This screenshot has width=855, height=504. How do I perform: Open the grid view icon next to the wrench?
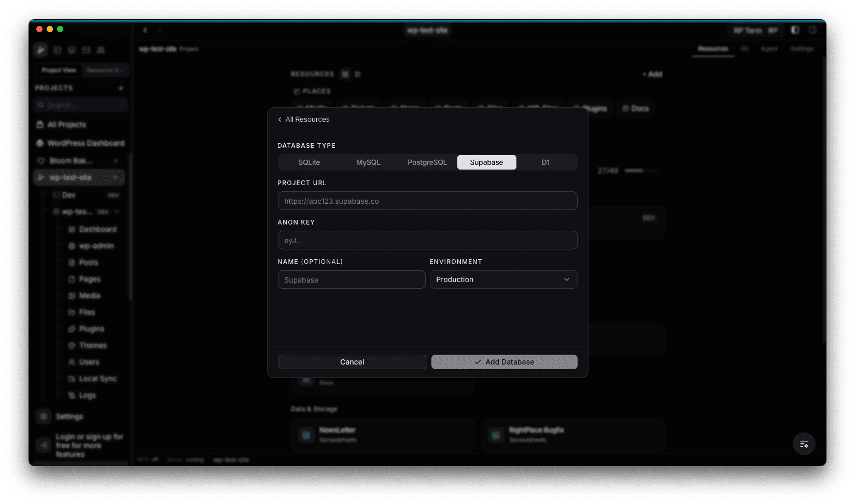(57, 50)
